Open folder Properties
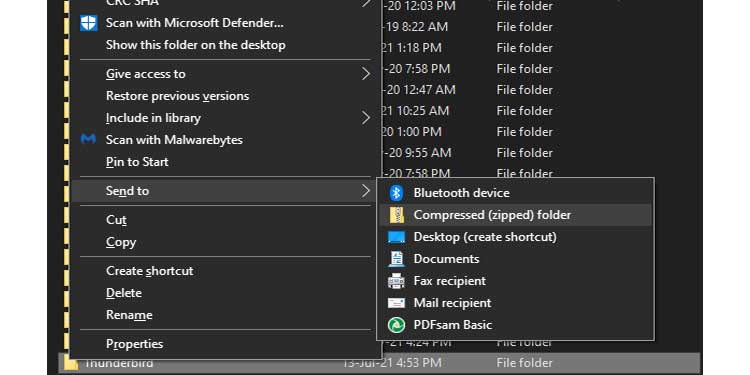 click(134, 344)
